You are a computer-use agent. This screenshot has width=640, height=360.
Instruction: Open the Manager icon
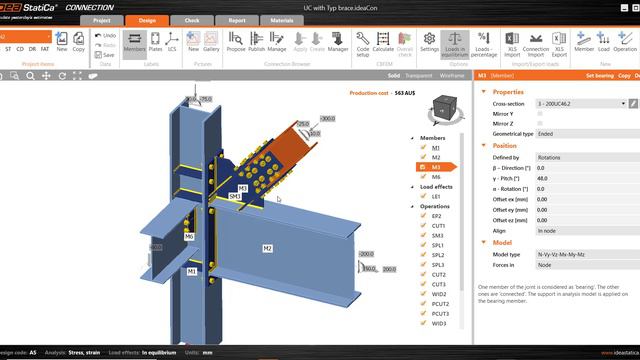click(338, 42)
